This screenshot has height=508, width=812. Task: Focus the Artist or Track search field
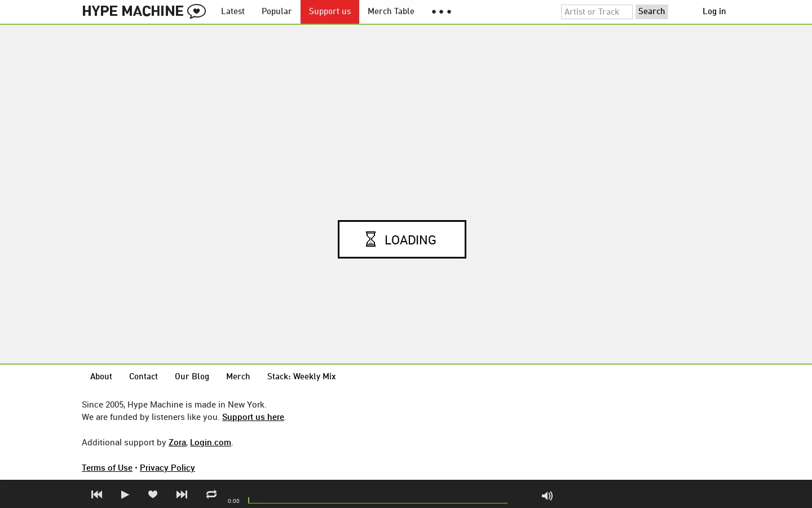[x=597, y=12]
